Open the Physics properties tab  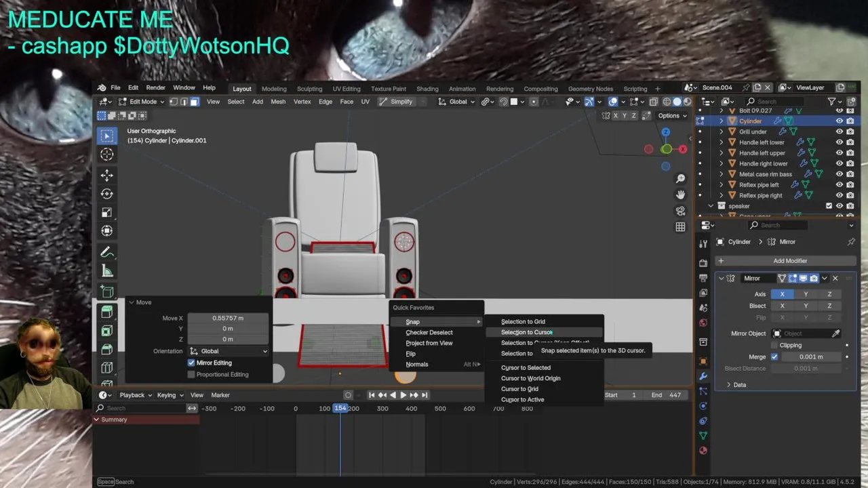[x=703, y=406]
